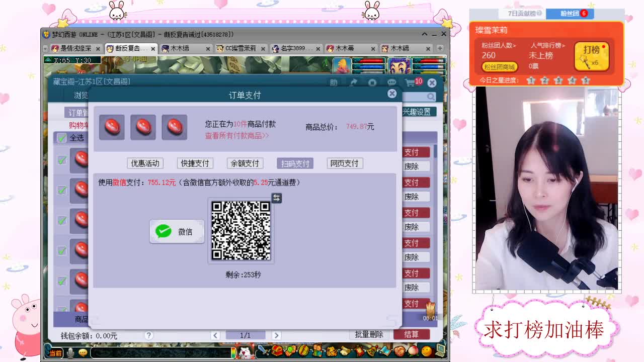Image resolution: width=644 pixels, height=362 pixels.
Task: Open the shopping cart icon with badge 10
Action: pos(414,82)
